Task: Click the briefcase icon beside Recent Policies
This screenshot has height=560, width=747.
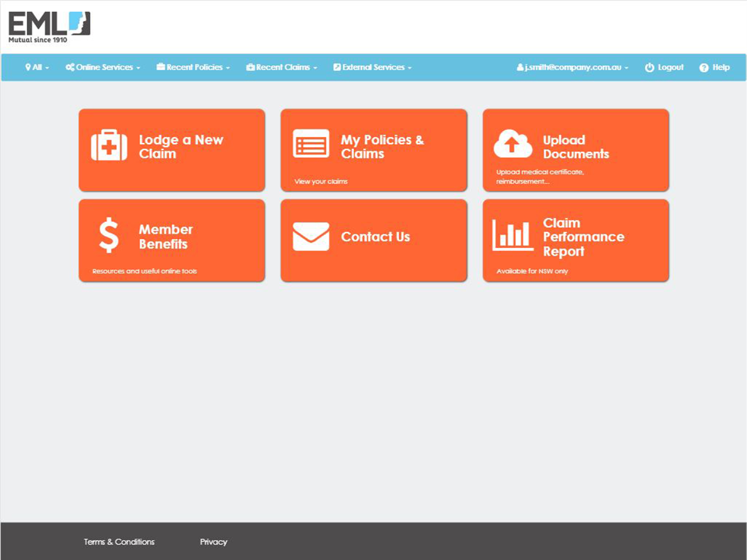Action: click(161, 67)
